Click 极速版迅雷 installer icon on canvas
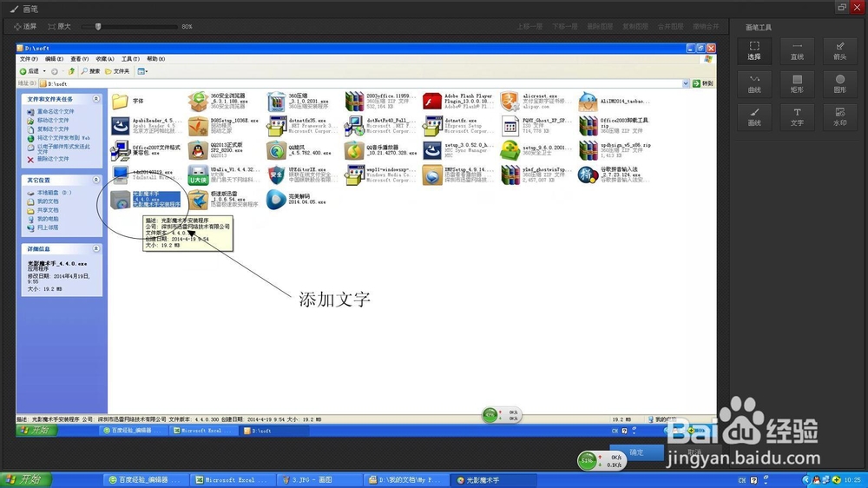The image size is (868, 488). click(x=198, y=200)
